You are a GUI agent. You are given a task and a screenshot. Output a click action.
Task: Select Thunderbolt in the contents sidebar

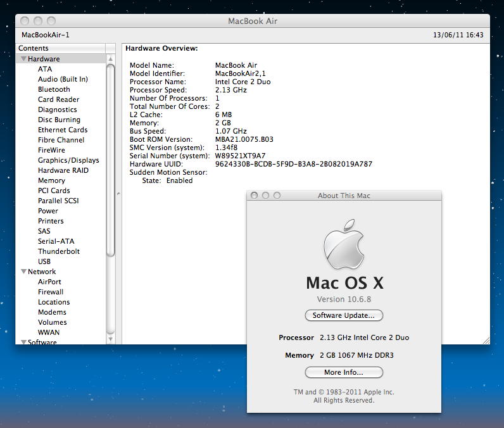click(58, 251)
